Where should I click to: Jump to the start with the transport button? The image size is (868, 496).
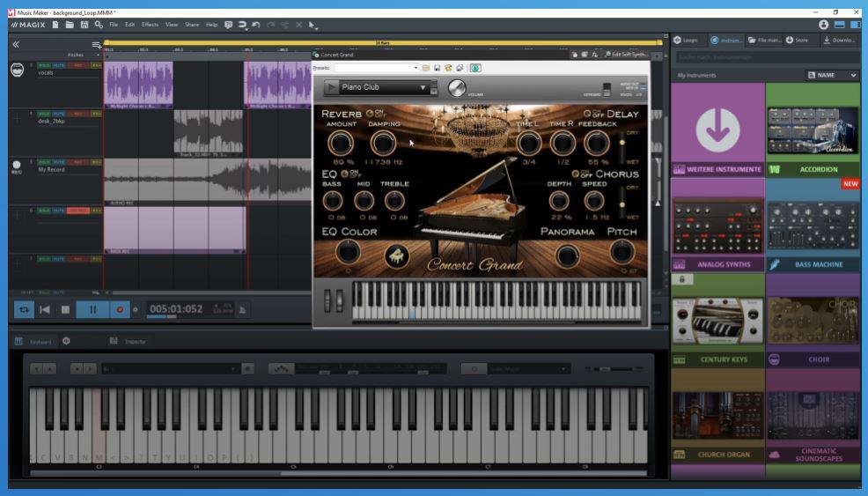(45, 310)
